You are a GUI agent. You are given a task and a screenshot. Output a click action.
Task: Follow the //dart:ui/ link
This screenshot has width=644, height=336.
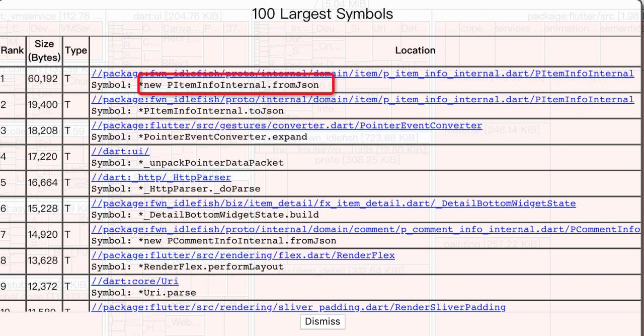tap(120, 152)
